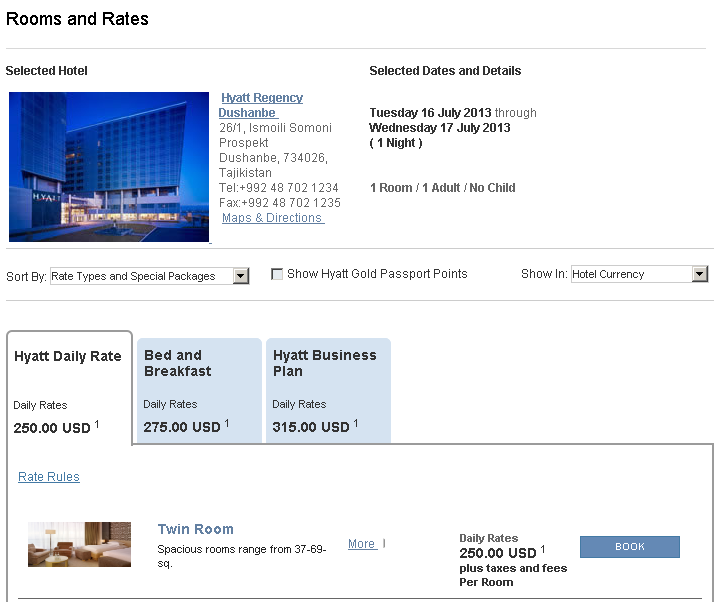Click the Rooms and Rates page heading

click(x=77, y=19)
